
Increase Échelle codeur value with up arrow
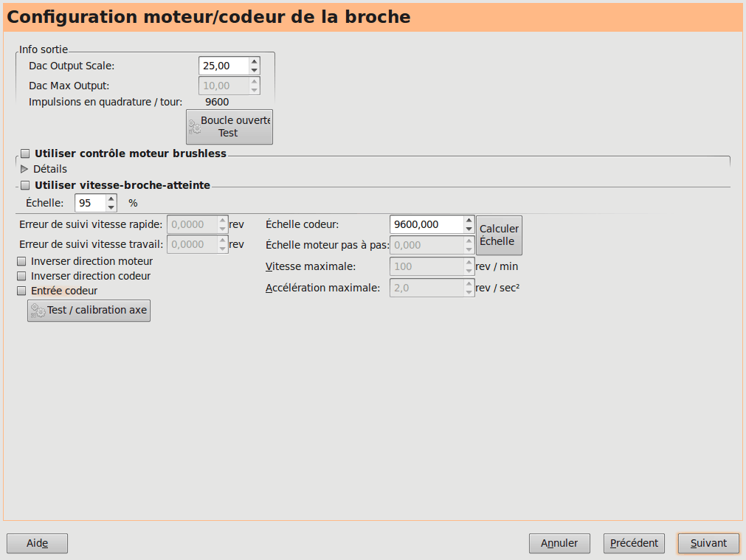pos(469,220)
